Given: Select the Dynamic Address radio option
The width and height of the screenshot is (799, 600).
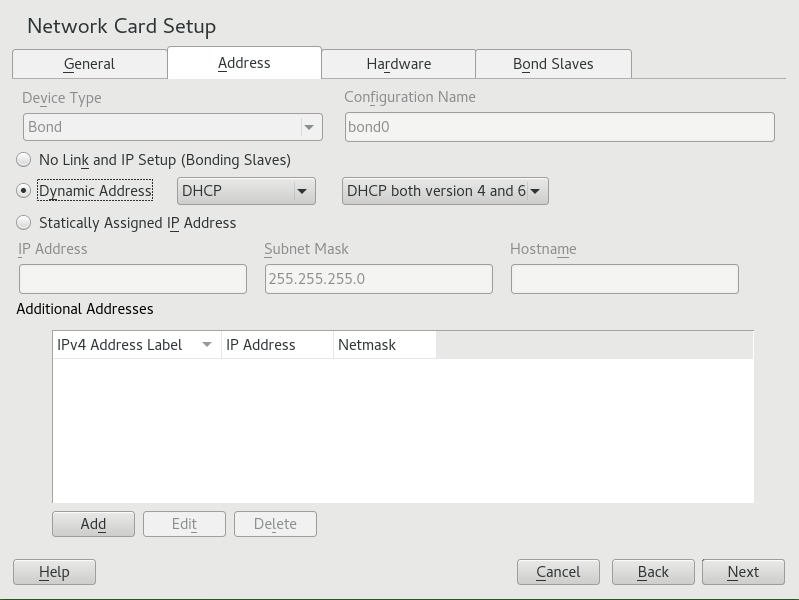Looking at the screenshot, I should (24, 191).
